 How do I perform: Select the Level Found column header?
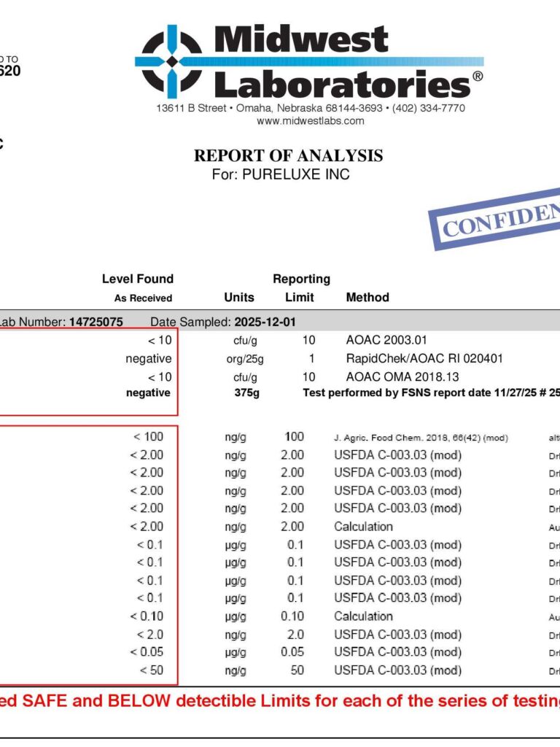(138, 279)
